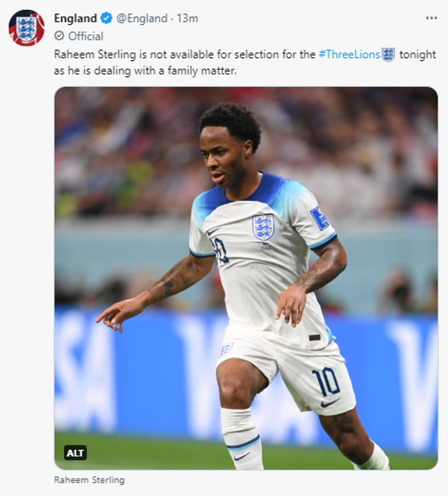Click the blue advertising board in the photo
This screenshot has height=496, width=448.
click(246, 373)
